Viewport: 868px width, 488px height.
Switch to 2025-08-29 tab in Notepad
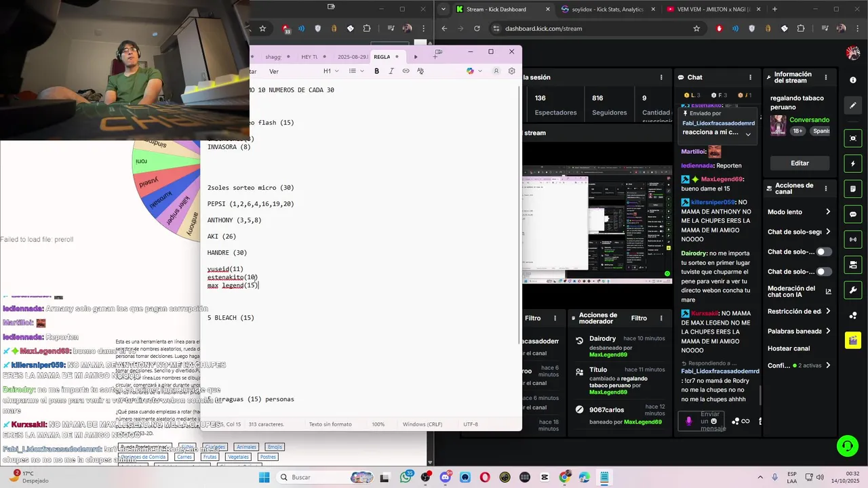(353, 57)
